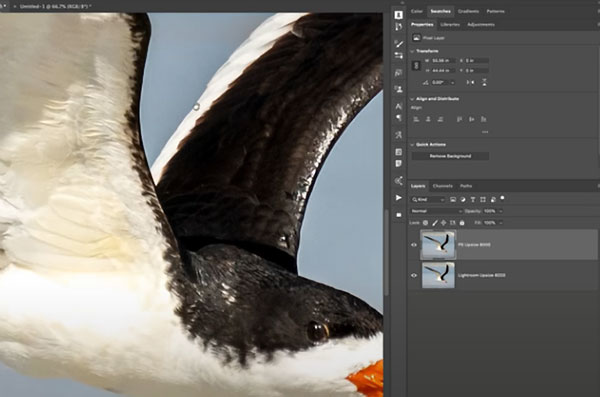Open the Paragraph panel pilcrow icon
The height and width of the screenshot is (397, 600).
tap(399, 118)
